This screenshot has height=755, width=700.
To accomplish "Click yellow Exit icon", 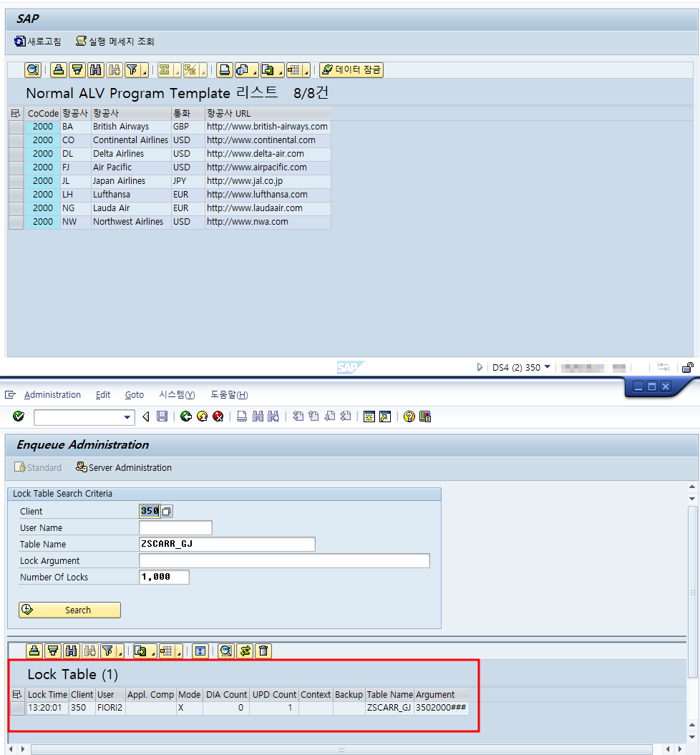I will 203,417.
